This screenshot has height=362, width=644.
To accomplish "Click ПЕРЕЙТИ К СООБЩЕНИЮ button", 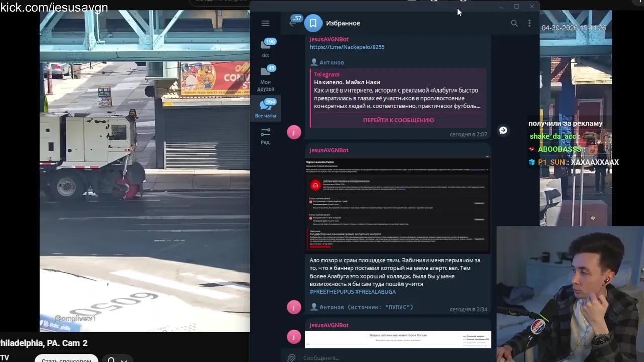I will (398, 120).
